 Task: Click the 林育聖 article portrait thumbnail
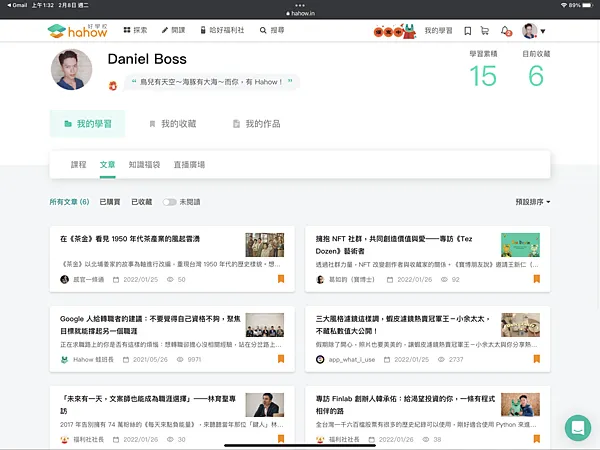tap(265, 405)
